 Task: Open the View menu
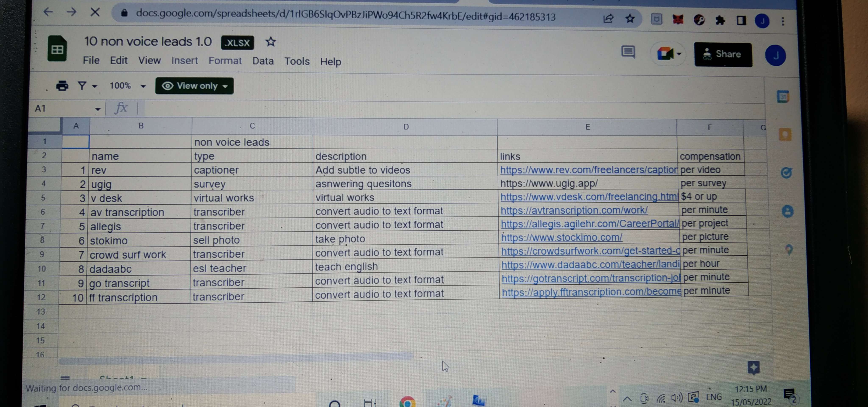149,61
